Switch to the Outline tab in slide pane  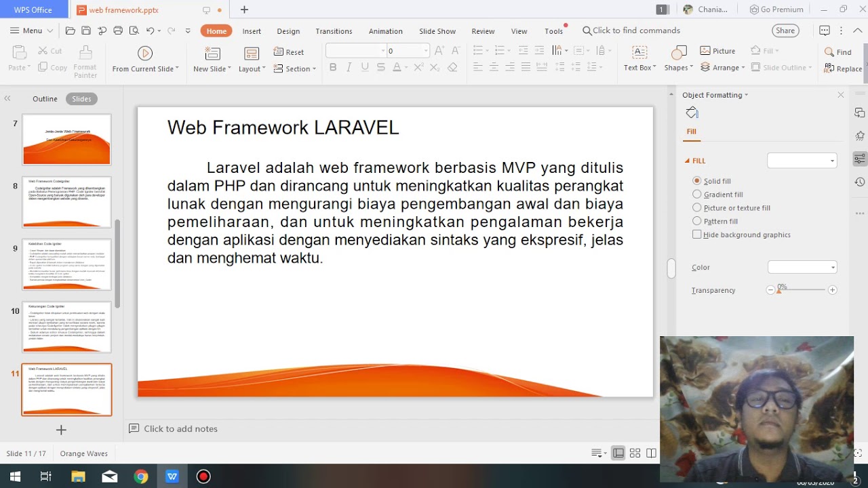pyautogui.click(x=45, y=99)
